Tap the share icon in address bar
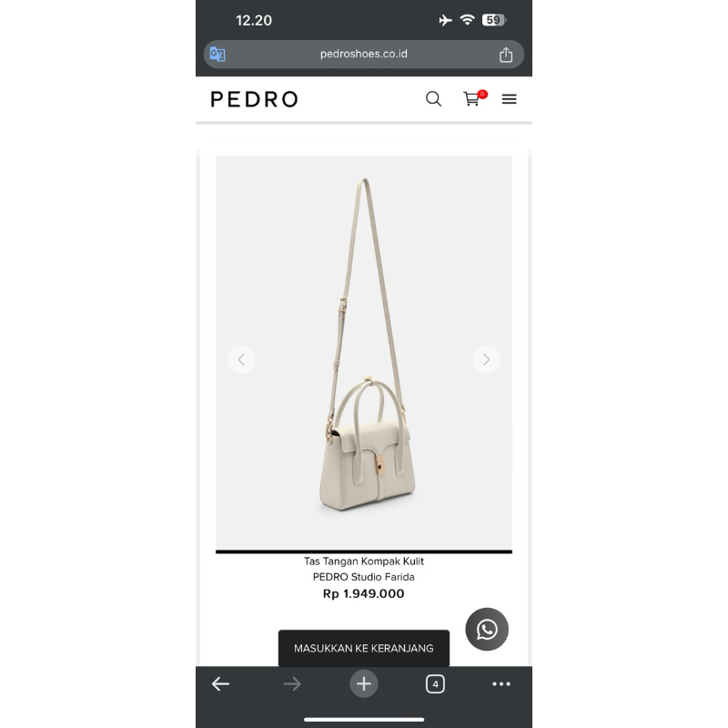Screen dimensions: 728x728 click(506, 55)
